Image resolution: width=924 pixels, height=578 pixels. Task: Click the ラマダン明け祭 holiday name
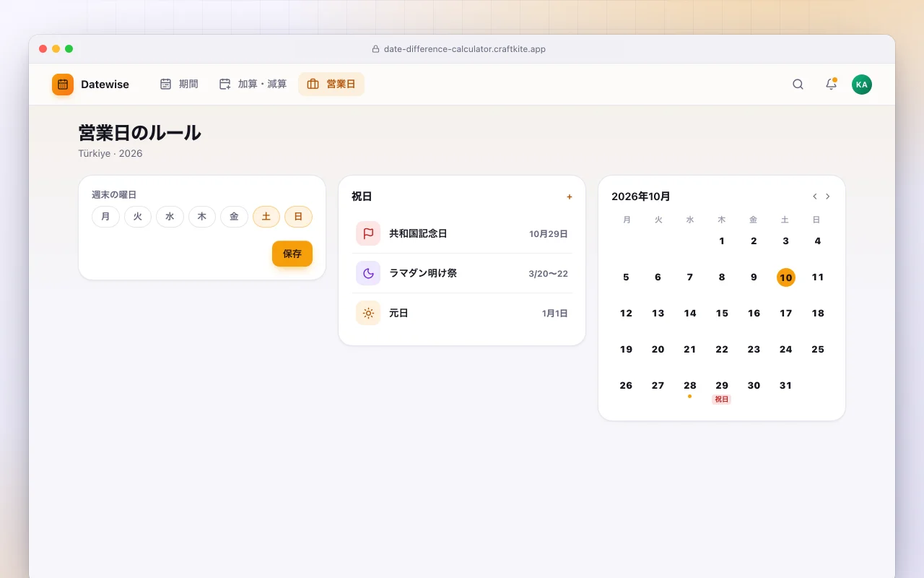coord(423,273)
